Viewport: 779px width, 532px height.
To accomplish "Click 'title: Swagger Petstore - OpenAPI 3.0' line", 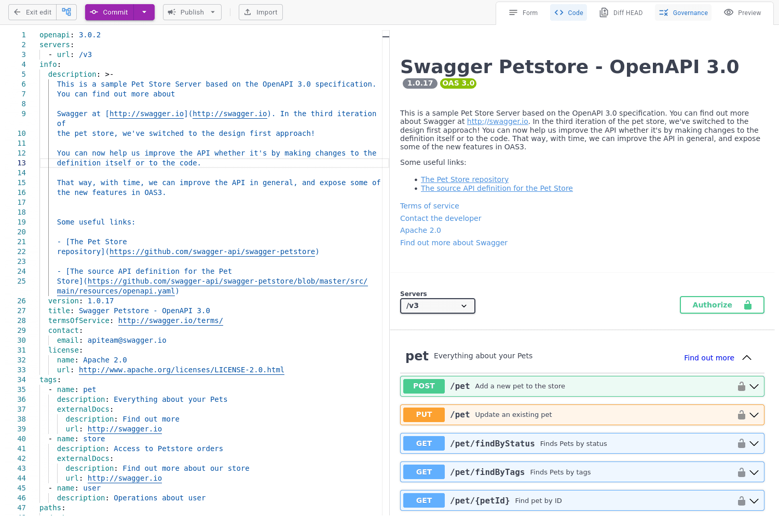I will click(129, 311).
